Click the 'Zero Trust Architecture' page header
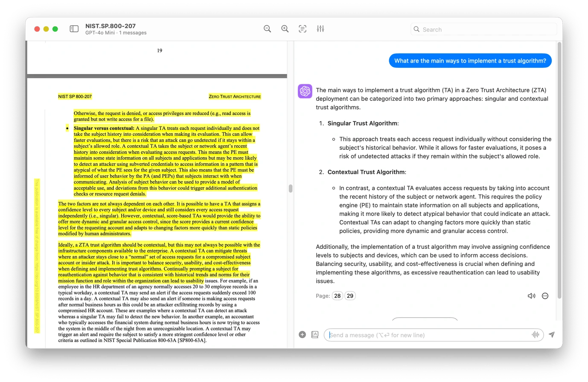588x382 pixels. [x=235, y=96]
